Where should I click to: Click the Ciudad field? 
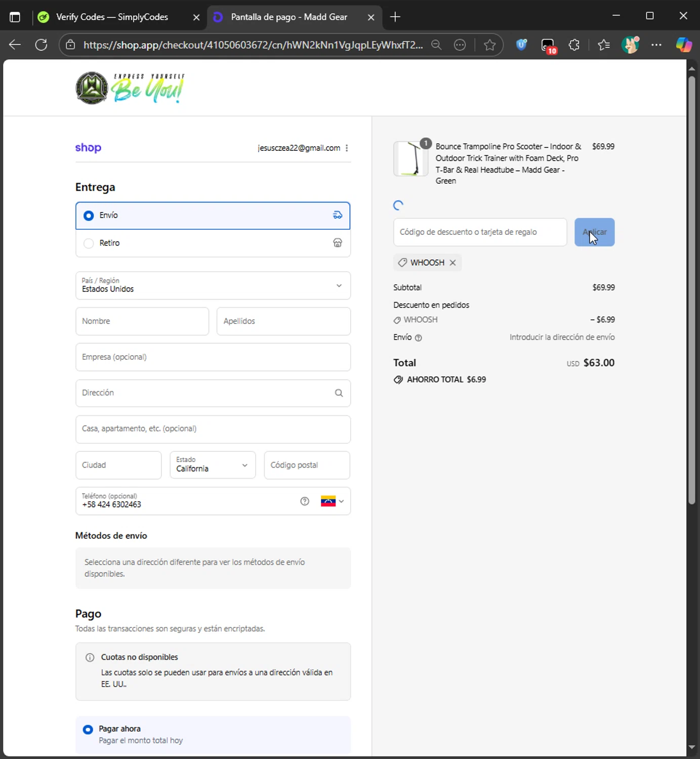click(x=118, y=465)
